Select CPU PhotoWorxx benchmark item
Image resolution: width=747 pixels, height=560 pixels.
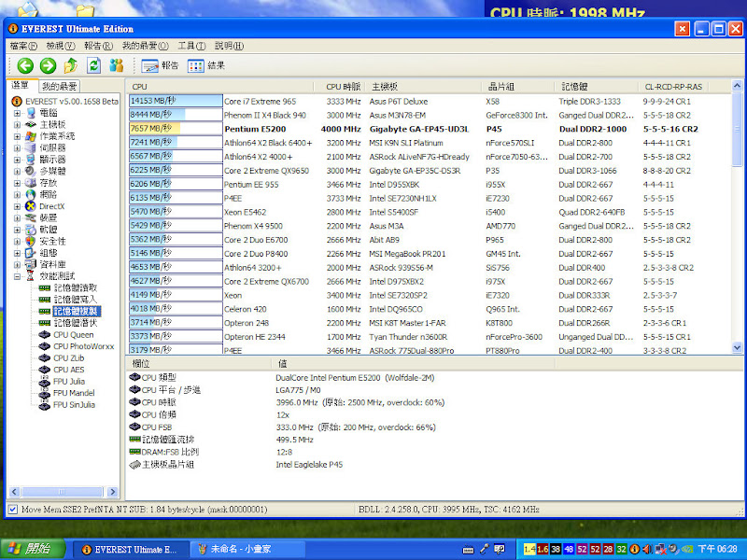(83, 346)
